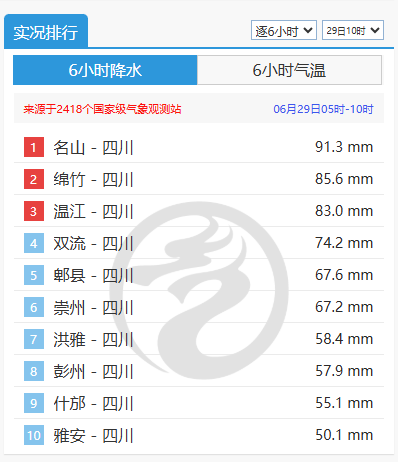Viewport: 398px width, 462px height.
Task: Select station 彭州 - 四川
Action: (93, 371)
